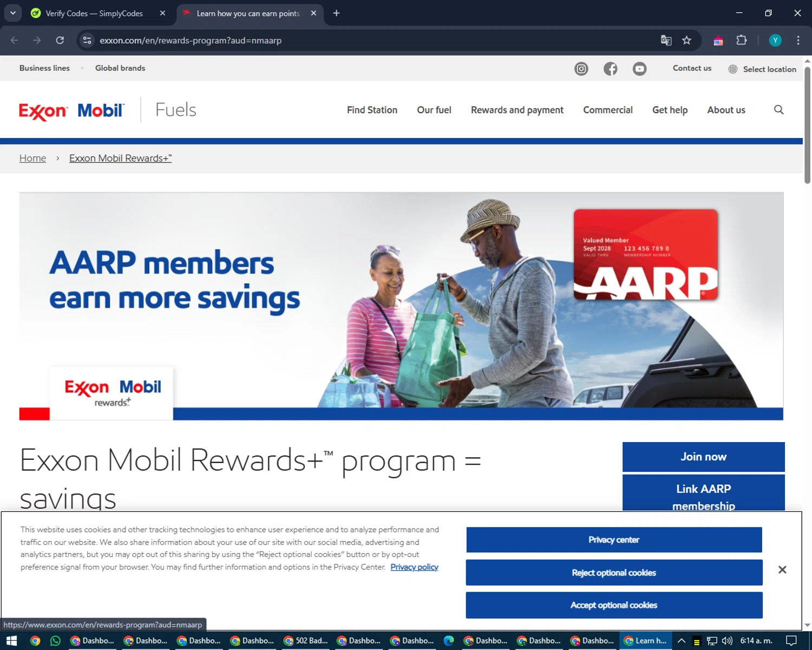Open the Windows Start menu
This screenshot has height=650, width=812.
(x=11, y=640)
